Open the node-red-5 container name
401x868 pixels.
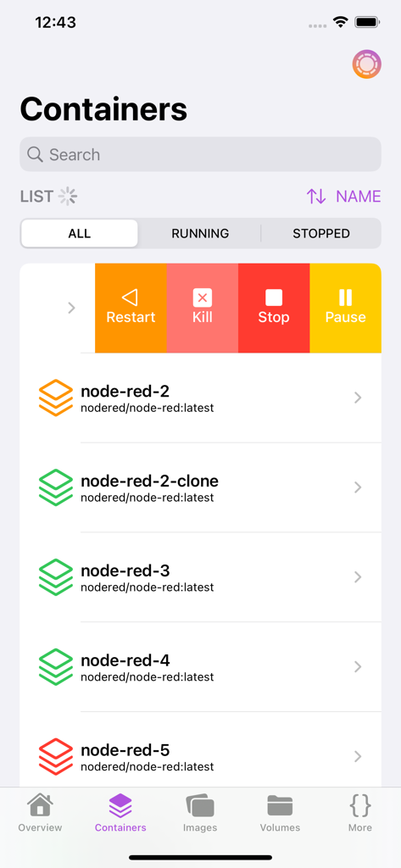pyautogui.click(x=125, y=750)
